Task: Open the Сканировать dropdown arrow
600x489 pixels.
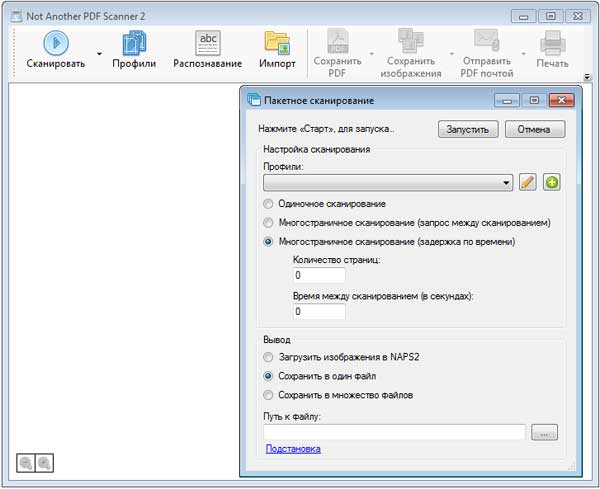Action: [x=99, y=54]
